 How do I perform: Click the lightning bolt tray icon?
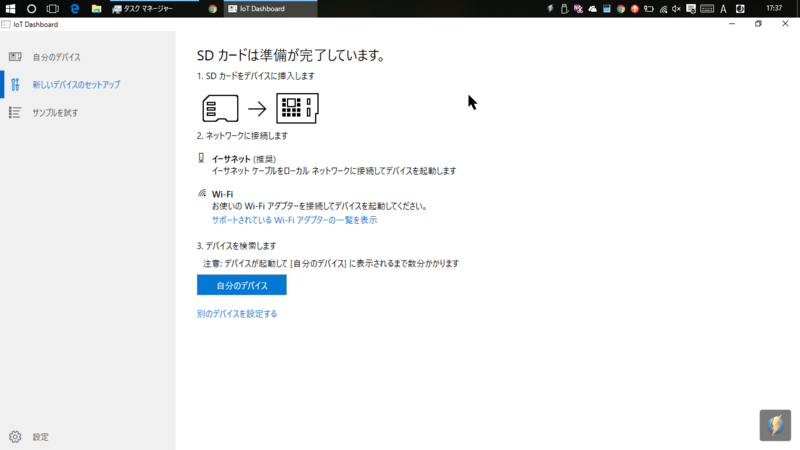click(550, 9)
